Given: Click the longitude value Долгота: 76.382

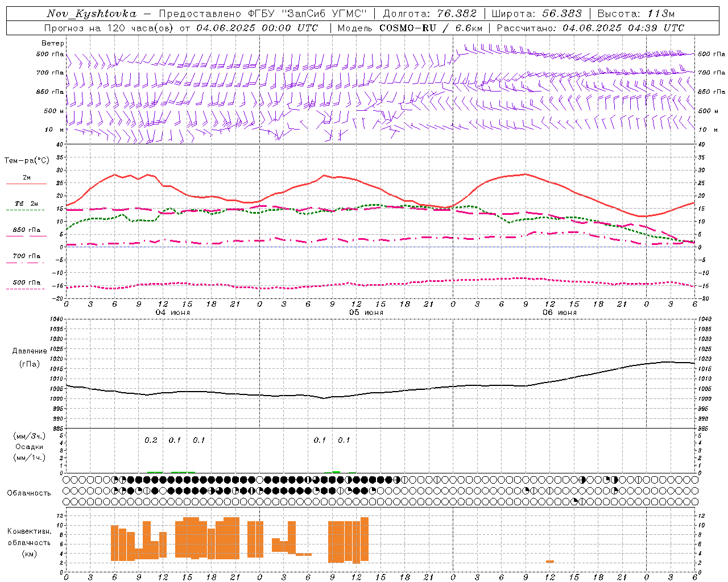Looking at the screenshot, I should pos(430,14).
